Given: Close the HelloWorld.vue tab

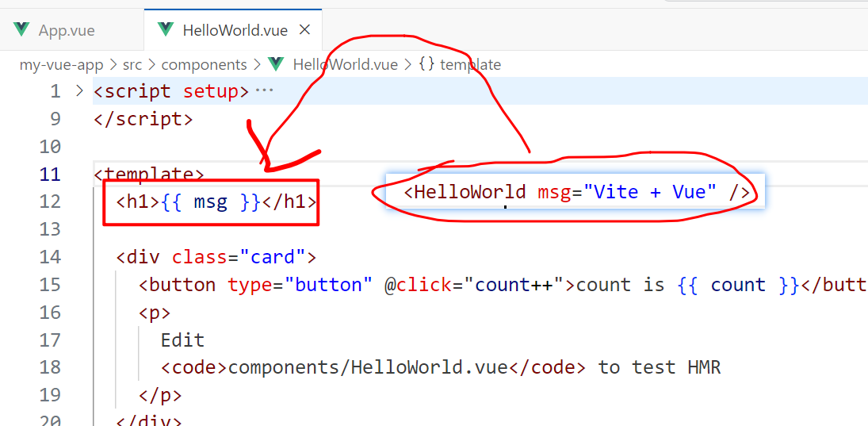Looking at the screenshot, I should click(x=304, y=30).
